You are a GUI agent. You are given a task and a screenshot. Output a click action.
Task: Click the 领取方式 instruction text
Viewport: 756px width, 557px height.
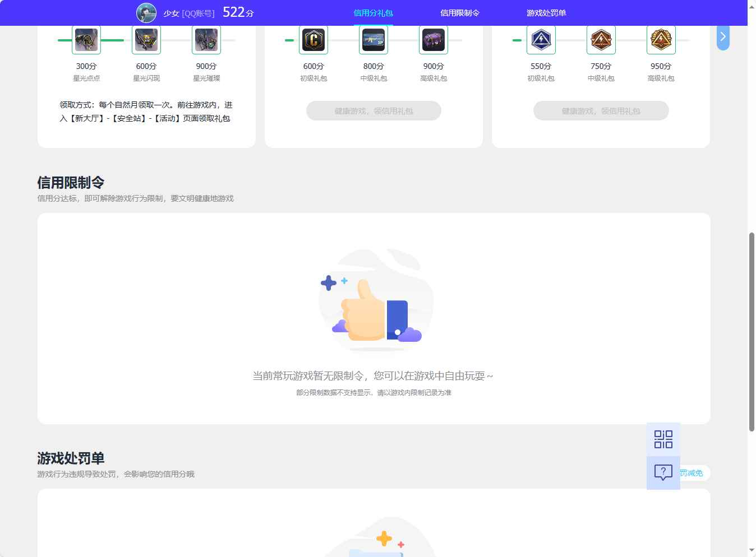(146, 112)
